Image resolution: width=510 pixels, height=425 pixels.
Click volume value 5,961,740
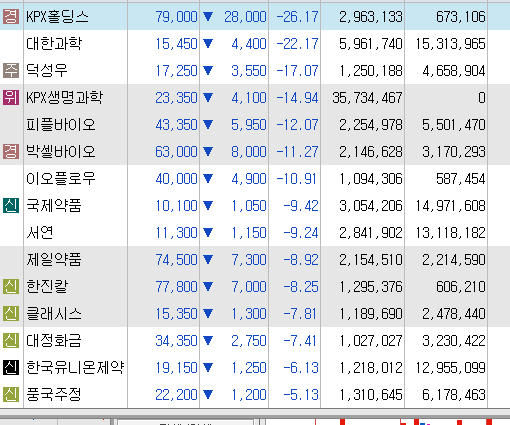click(371, 44)
